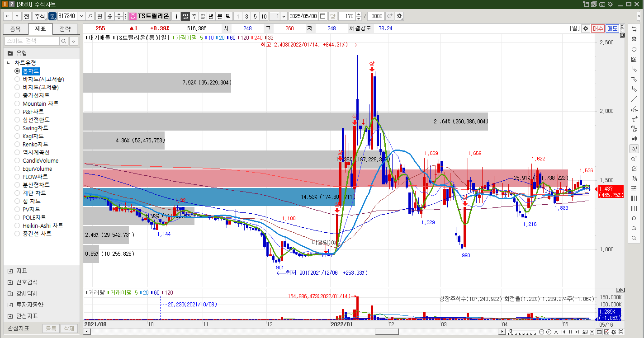
Task: Select 삼선전환도 radio option
Action: coord(32,120)
